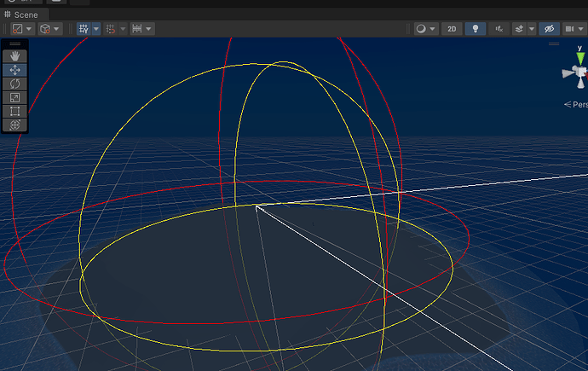Select the Hand (View) tool
Viewport: 588px width, 371px height.
tap(14, 56)
